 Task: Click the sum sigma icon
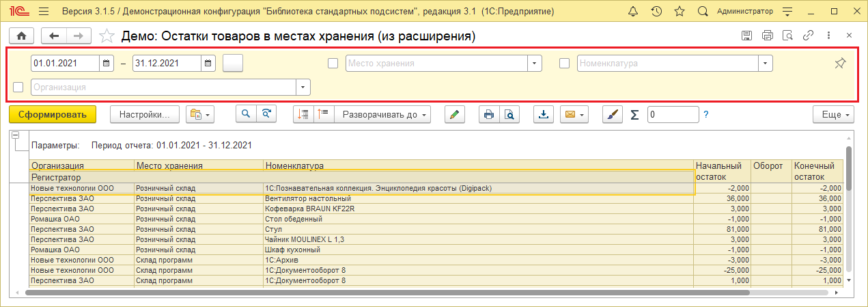(634, 114)
